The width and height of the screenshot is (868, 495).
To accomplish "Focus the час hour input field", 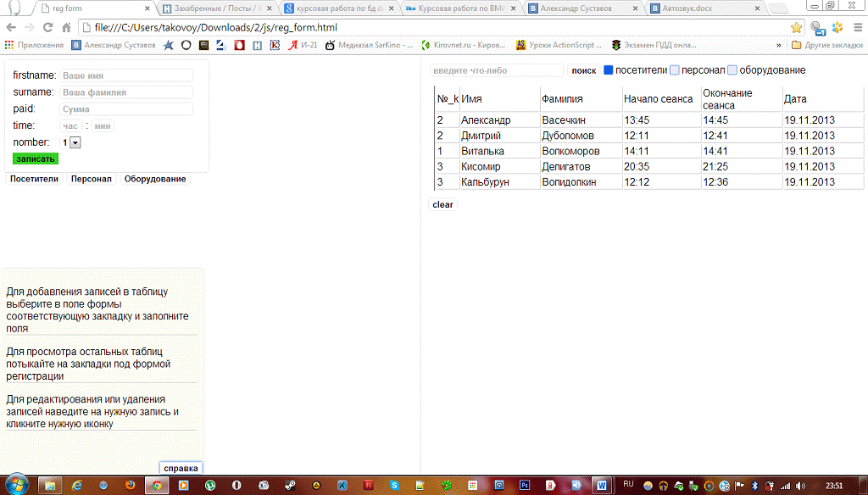I will tap(70, 125).
